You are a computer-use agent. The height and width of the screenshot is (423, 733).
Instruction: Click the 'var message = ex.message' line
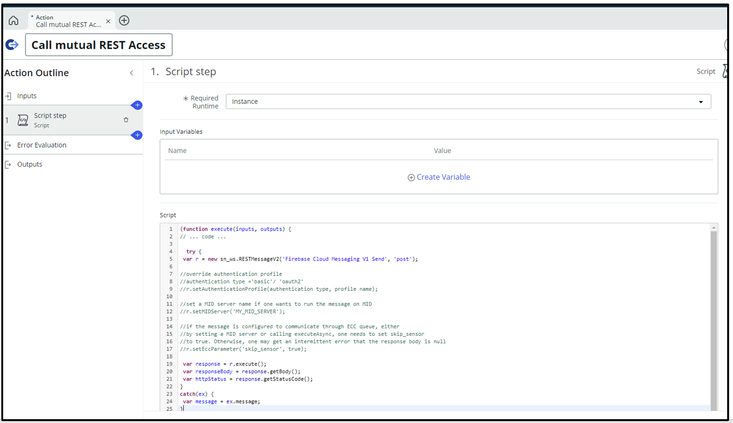click(221, 401)
